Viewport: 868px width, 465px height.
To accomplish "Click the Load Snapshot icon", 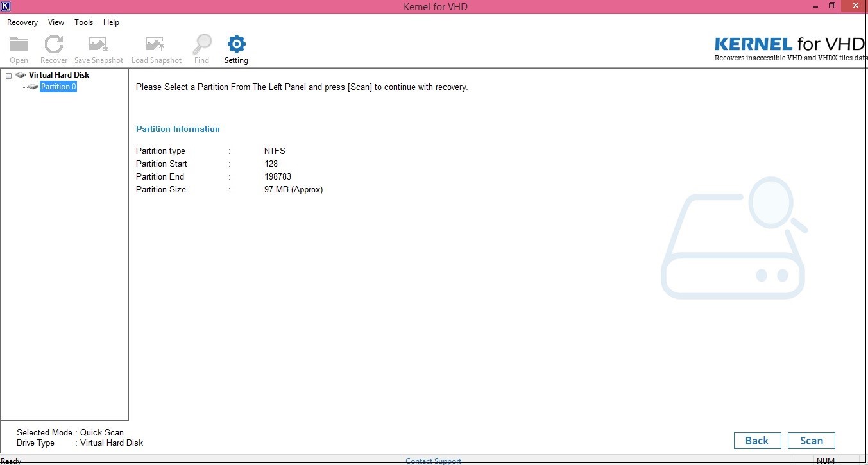I will (x=156, y=44).
